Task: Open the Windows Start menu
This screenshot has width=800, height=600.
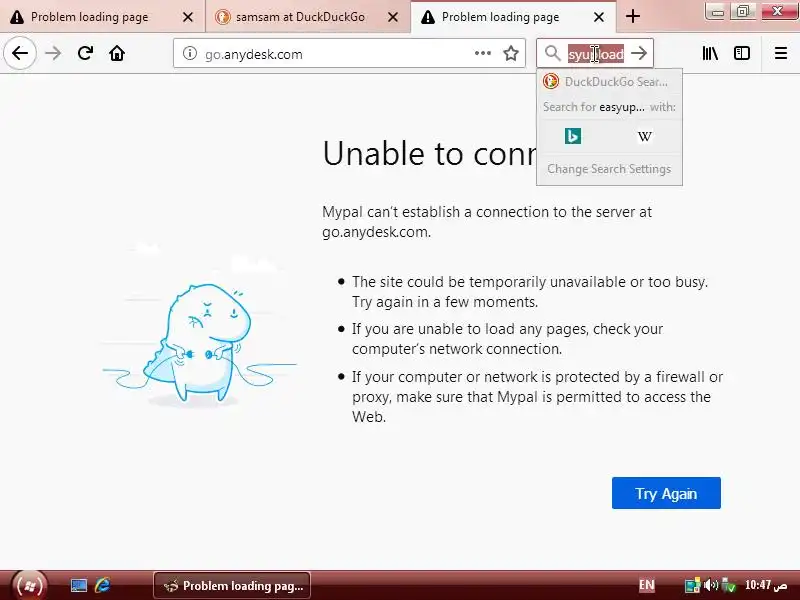Action: click(x=29, y=585)
